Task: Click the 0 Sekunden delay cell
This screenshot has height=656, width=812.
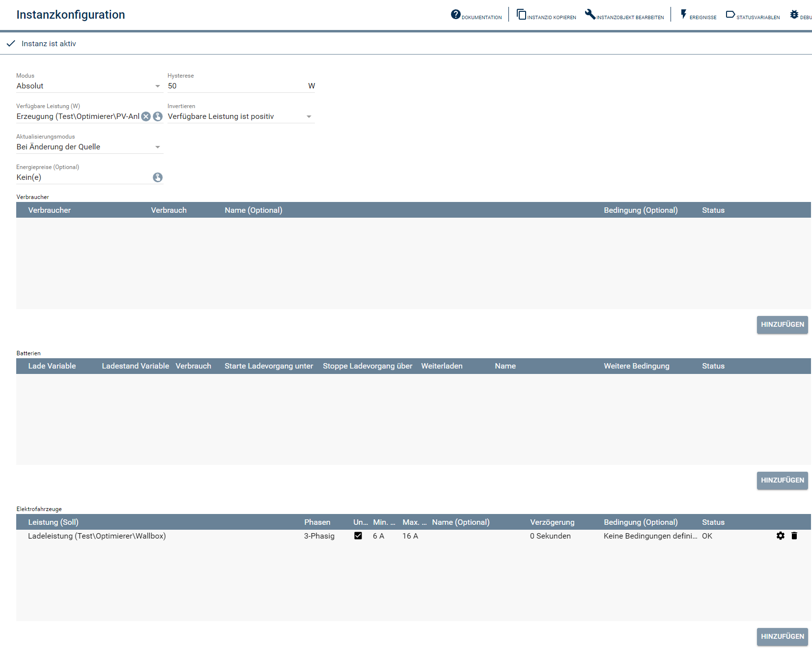Action: pos(550,536)
